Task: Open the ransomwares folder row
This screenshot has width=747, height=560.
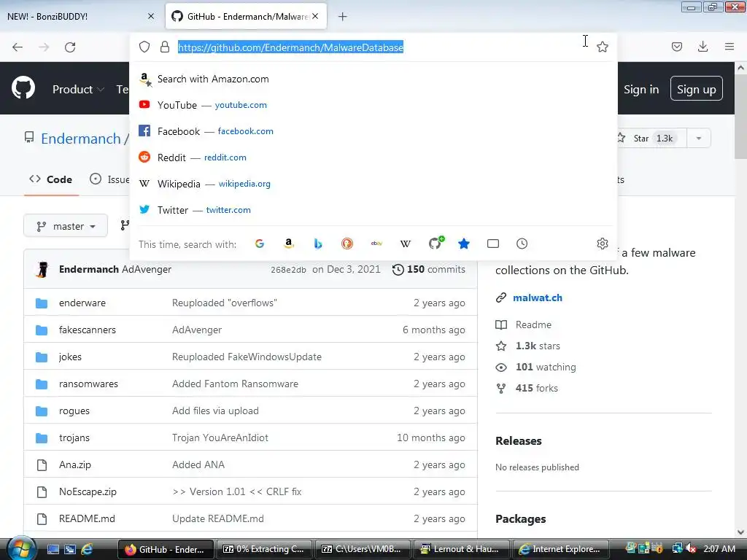Action: click(x=251, y=384)
